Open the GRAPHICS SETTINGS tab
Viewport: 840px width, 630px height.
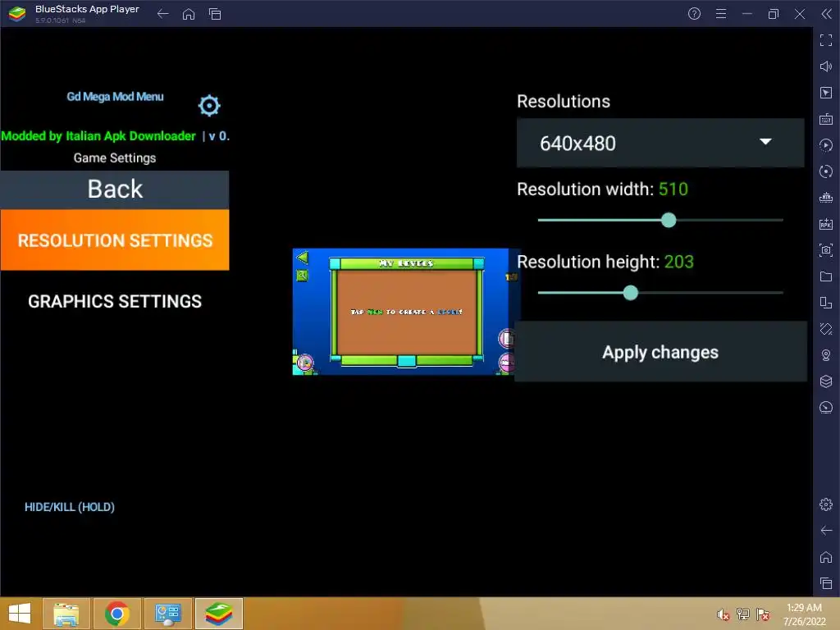[115, 301]
